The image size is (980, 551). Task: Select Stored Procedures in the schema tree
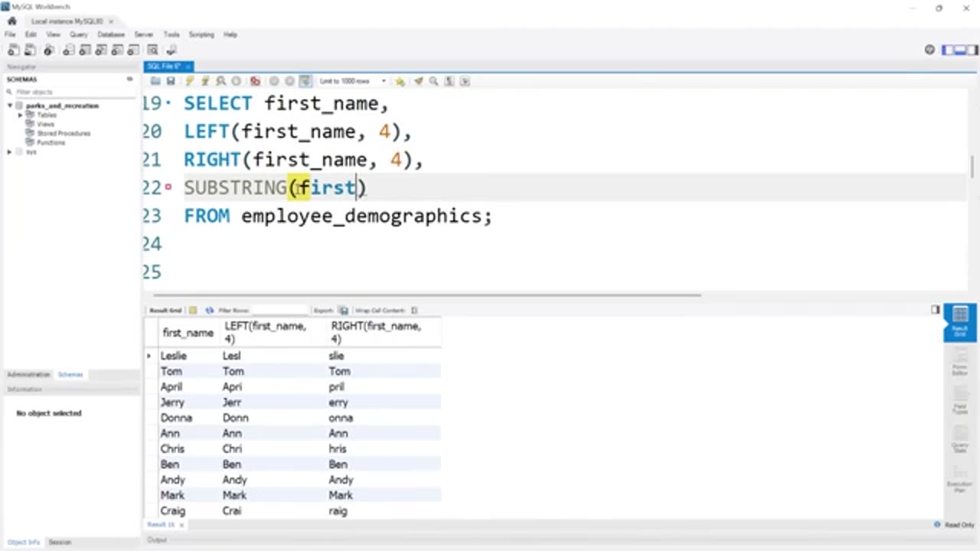pyautogui.click(x=64, y=133)
